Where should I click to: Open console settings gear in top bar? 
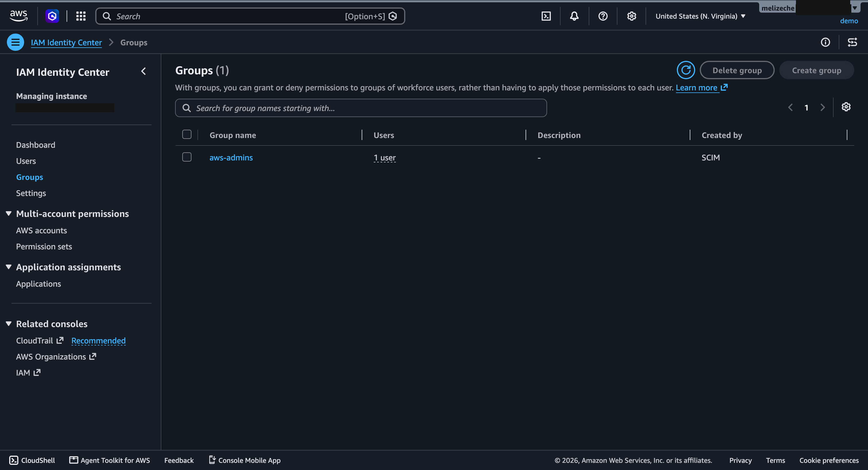(631, 16)
